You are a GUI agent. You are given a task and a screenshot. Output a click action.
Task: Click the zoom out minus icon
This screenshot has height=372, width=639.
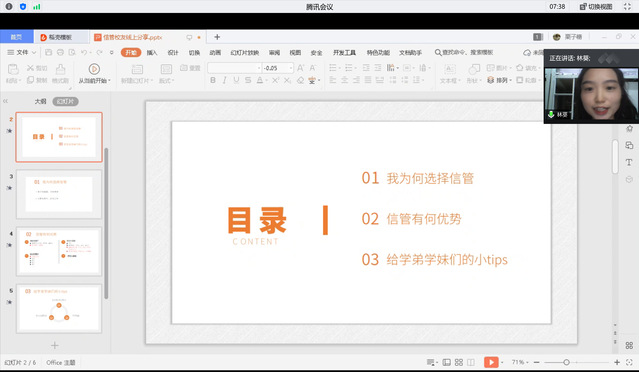click(537, 362)
